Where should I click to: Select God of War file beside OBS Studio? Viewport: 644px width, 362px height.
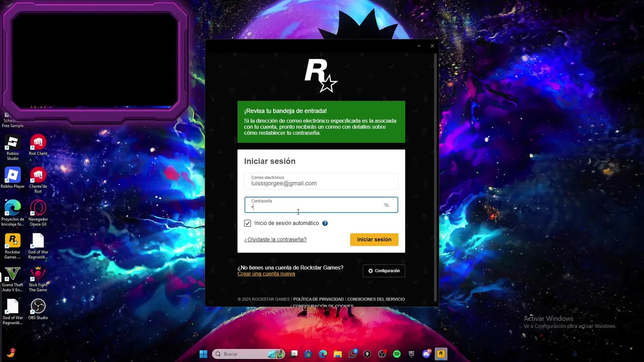13,312
